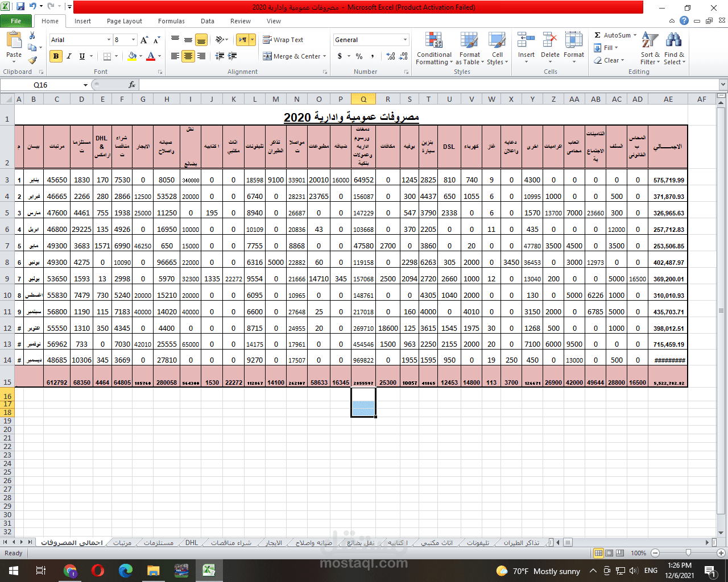The image size is (728, 582).
Task: Increase indent icon
Action: [233, 56]
